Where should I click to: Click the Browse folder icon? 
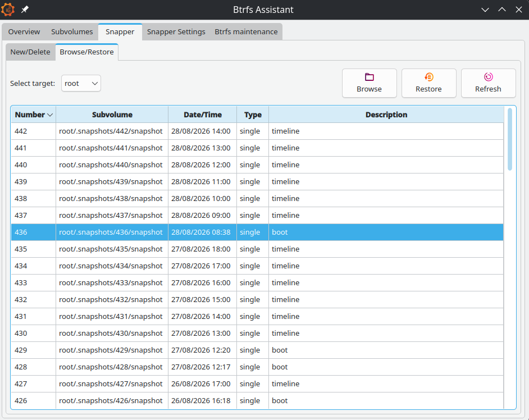click(x=370, y=77)
